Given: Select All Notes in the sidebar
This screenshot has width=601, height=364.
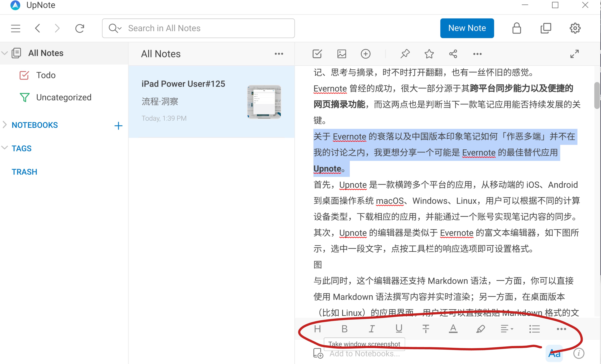Looking at the screenshot, I should tap(46, 53).
